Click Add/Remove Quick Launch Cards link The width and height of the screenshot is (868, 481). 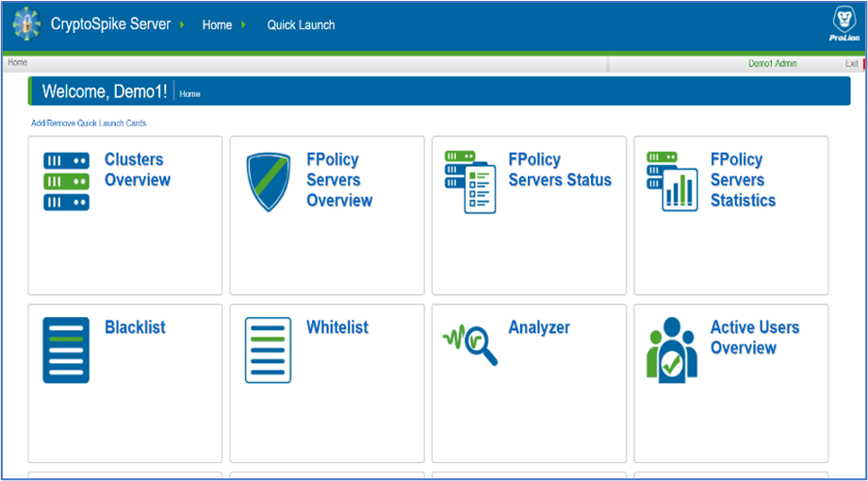89,123
